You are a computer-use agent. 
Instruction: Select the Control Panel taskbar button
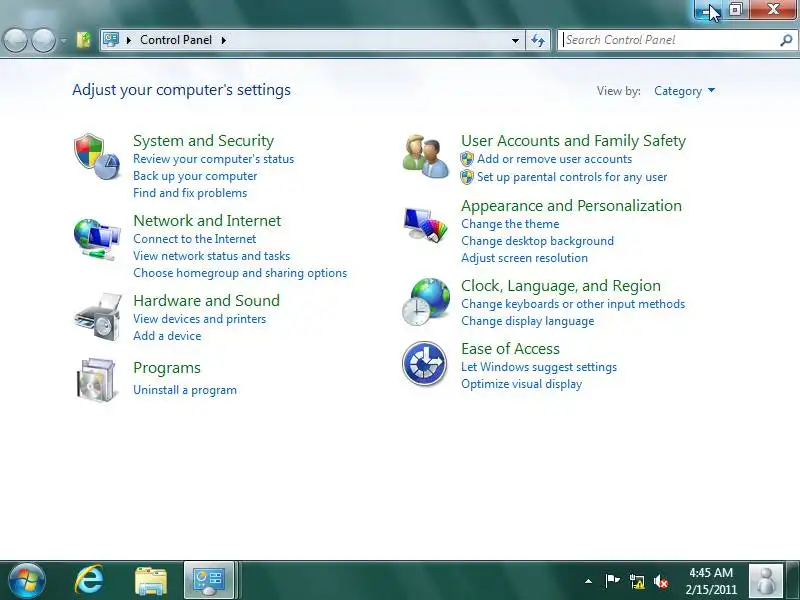click(209, 580)
